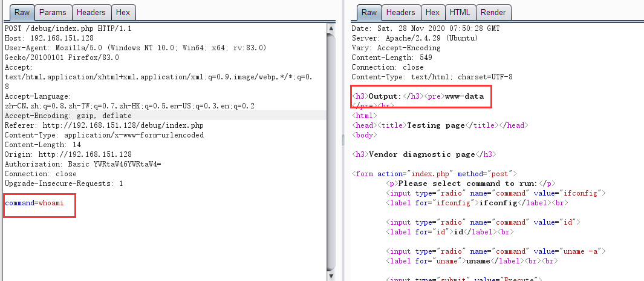This screenshot has height=281, width=644.
Task: Open the request pane Headers tab
Action: point(91,12)
